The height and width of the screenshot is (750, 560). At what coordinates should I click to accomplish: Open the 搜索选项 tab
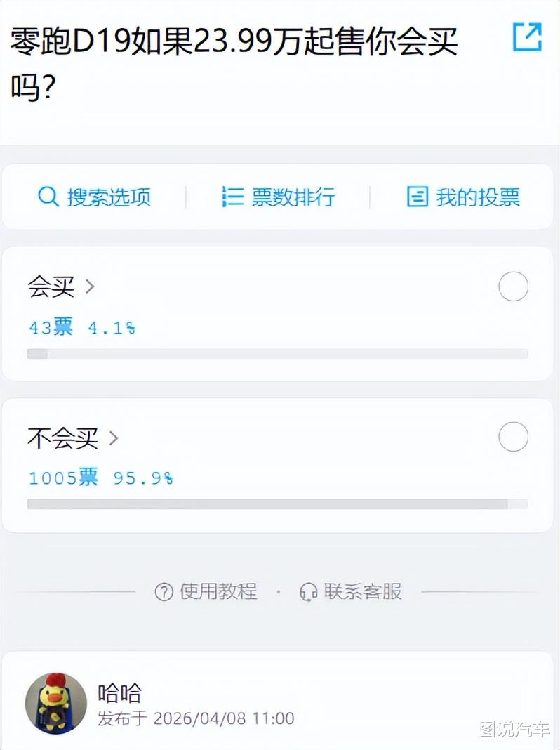108,197
